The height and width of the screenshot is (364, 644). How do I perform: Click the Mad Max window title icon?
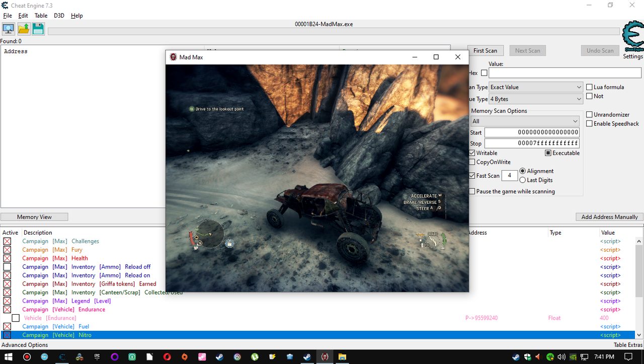[x=174, y=57]
